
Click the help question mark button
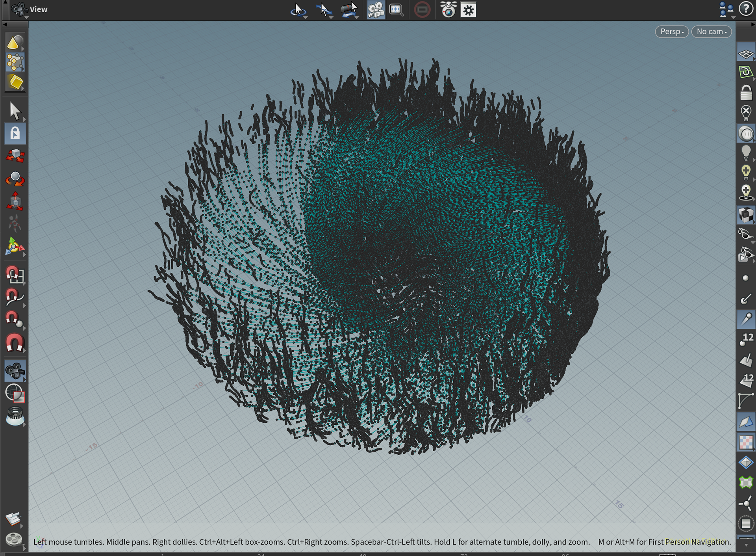point(745,9)
